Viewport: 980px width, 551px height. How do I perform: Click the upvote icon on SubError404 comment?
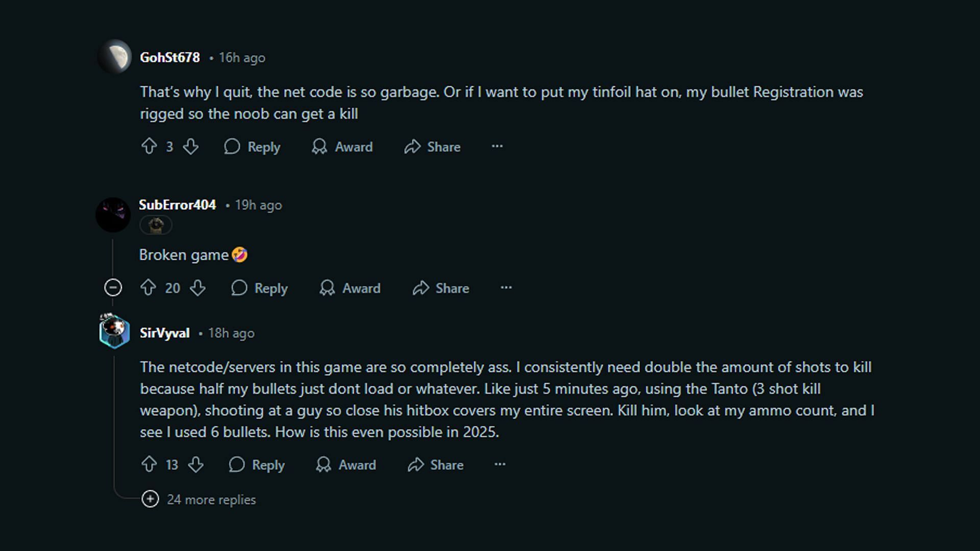click(148, 287)
